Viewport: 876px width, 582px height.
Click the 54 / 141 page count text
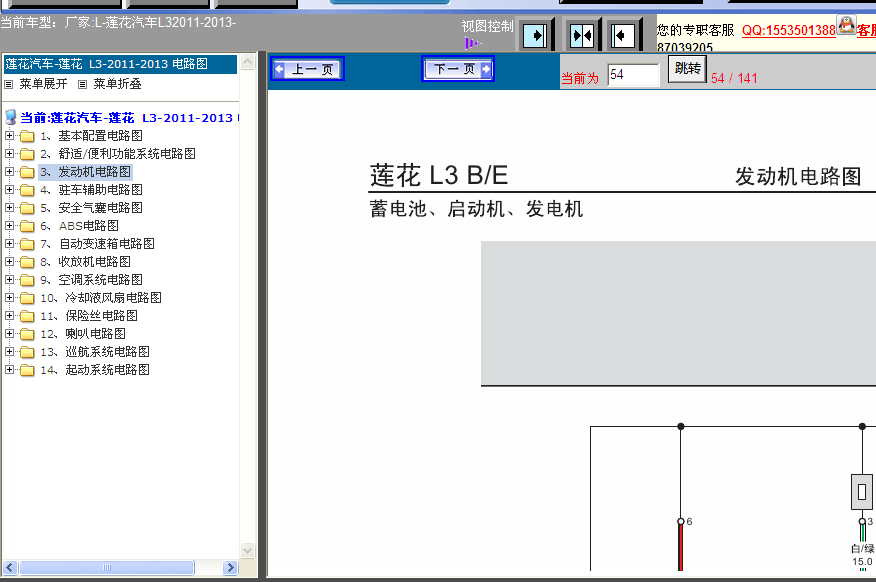pos(734,78)
